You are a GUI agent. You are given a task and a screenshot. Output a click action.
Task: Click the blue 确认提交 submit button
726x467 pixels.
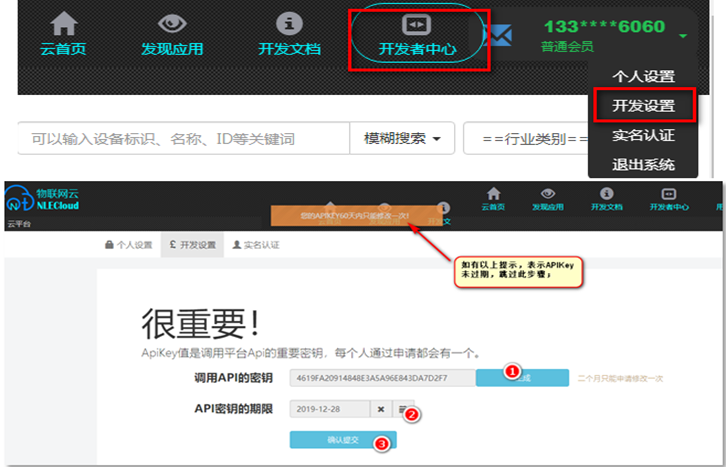click(343, 440)
